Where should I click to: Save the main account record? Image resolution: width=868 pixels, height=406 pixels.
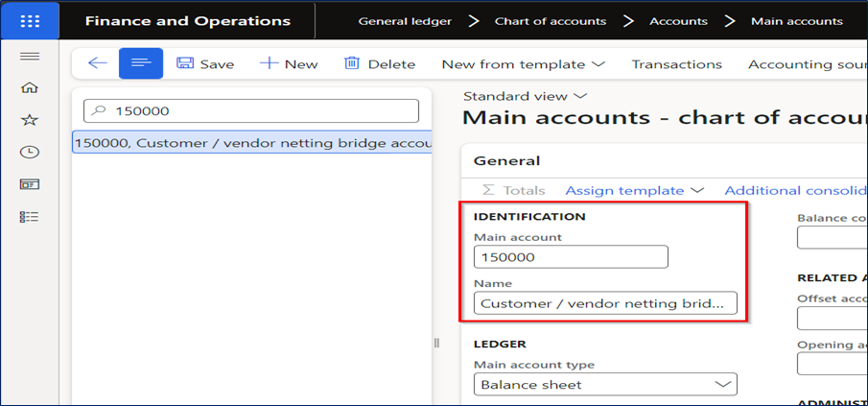coord(205,64)
